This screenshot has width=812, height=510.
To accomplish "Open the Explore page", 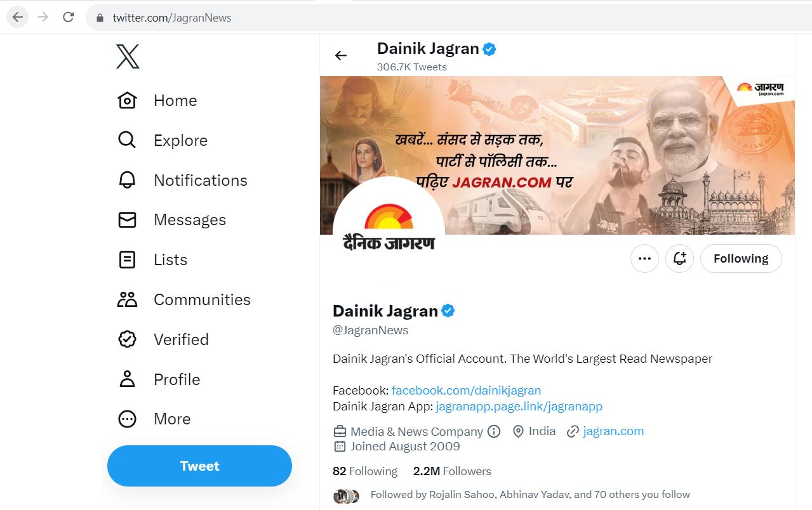I will pos(180,140).
